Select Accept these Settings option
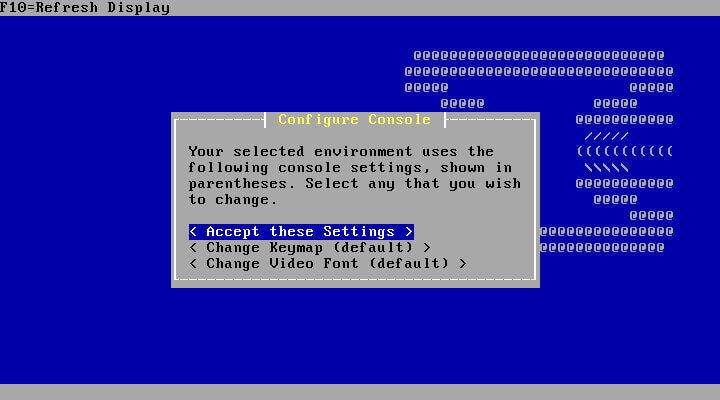Image resolution: width=720 pixels, height=400 pixels. point(301,231)
